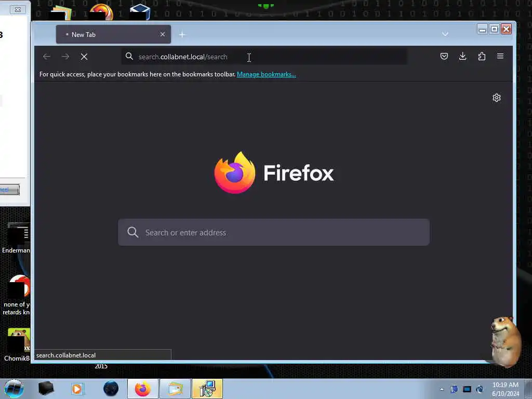Open the Manage bookmarks link

pyautogui.click(x=267, y=74)
